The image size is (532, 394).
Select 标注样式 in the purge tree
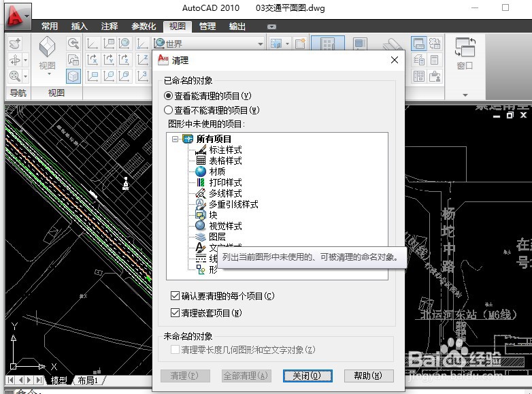(225, 150)
